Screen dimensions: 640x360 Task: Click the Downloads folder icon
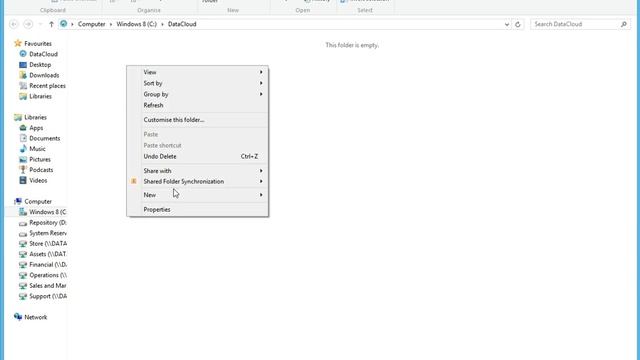[23, 75]
